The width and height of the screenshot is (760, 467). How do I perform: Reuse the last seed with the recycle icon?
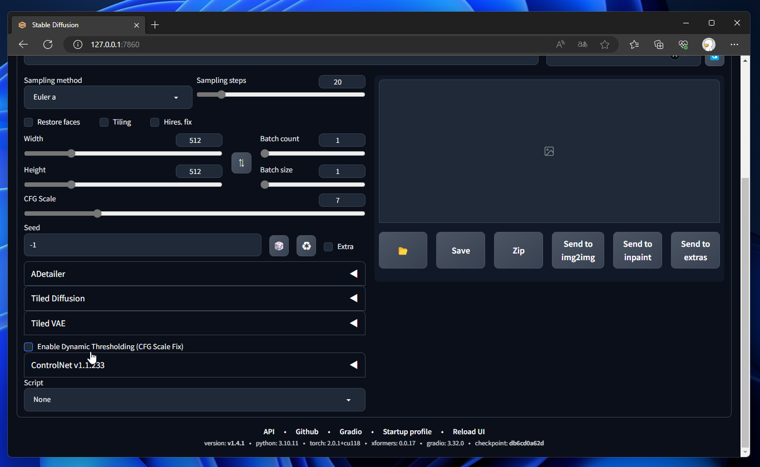(306, 246)
